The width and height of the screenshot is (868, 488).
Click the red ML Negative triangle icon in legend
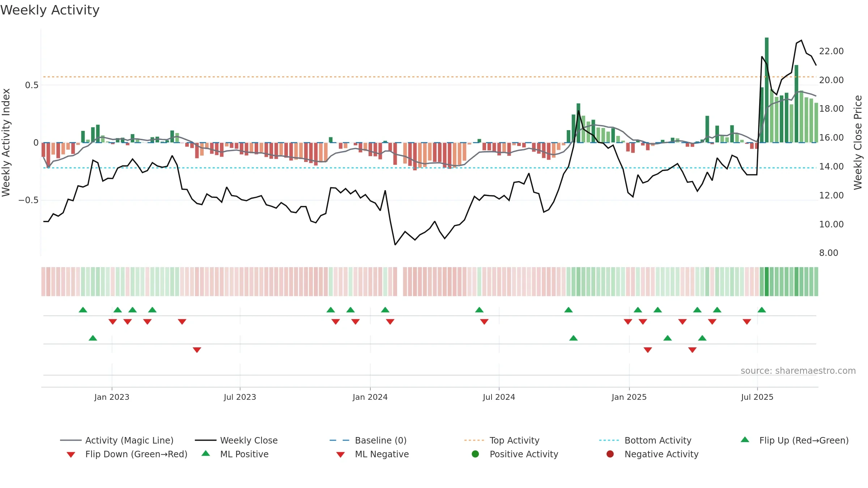[340, 455]
